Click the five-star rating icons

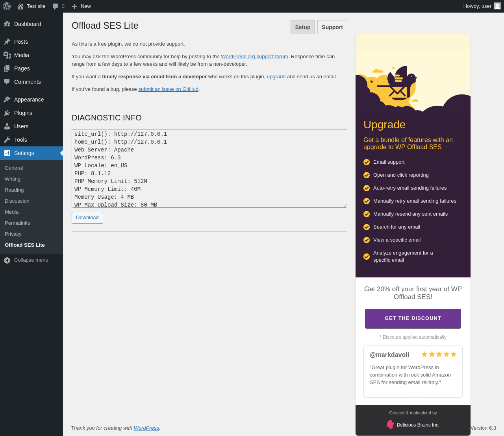[x=439, y=354]
